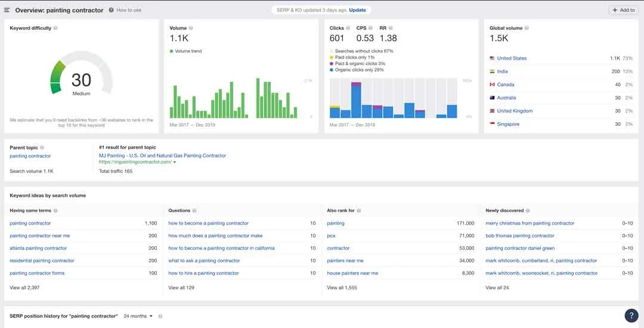Image resolution: width=644 pixels, height=328 pixels.
Task: Open the help question mark bubble
Action: pyautogui.click(x=631, y=315)
